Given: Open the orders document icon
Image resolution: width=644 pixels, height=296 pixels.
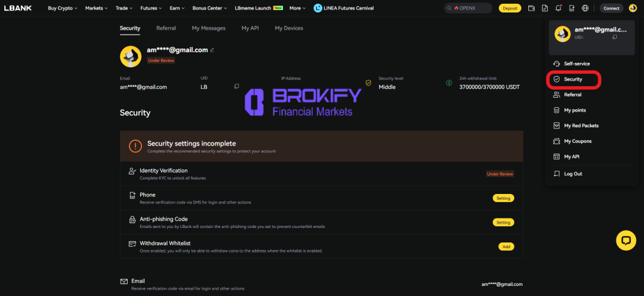Looking at the screenshot, I should (x=545, y=8).
